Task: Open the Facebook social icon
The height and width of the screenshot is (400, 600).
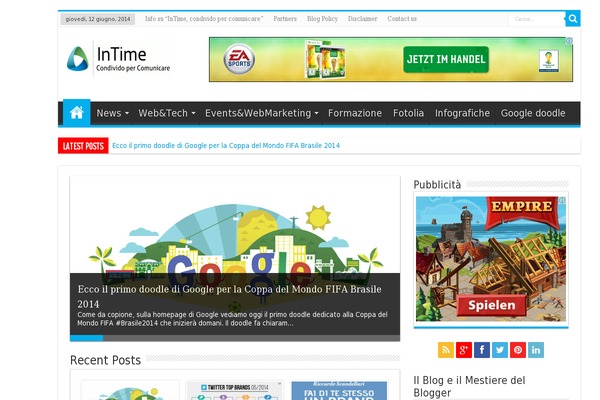Action: 482,350
